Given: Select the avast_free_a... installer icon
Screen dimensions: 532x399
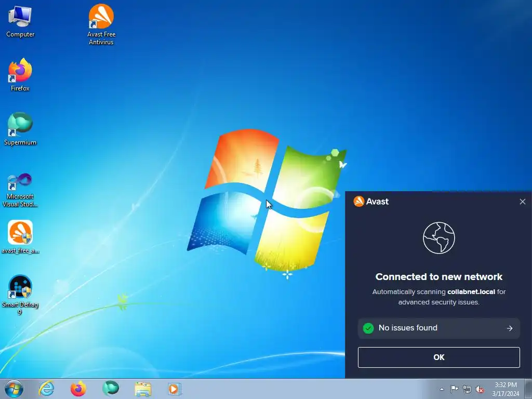Looking at the screenshot, I should [x=20, y=237].
